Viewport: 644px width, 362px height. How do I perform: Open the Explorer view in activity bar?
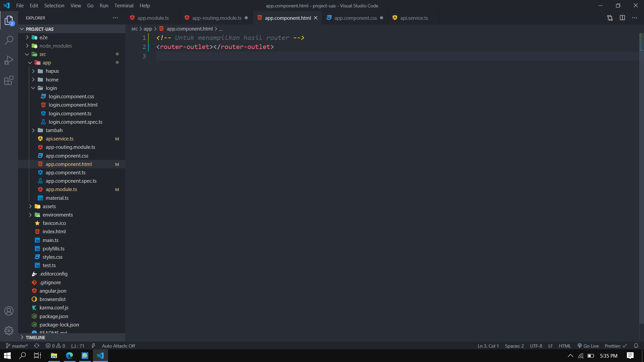point(9,21)
